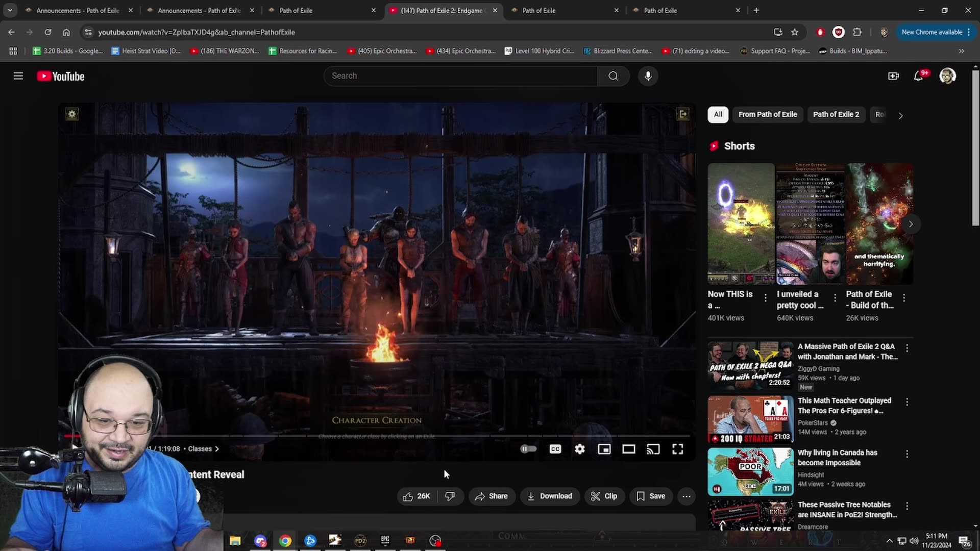
Task: Select the Path of Exile 2 chip
Action: (836, 114)
